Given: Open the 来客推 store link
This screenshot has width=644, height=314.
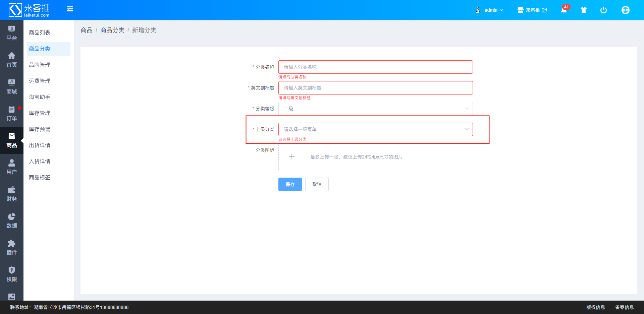Looking at the screenshot, I should (x=532, y=10).
